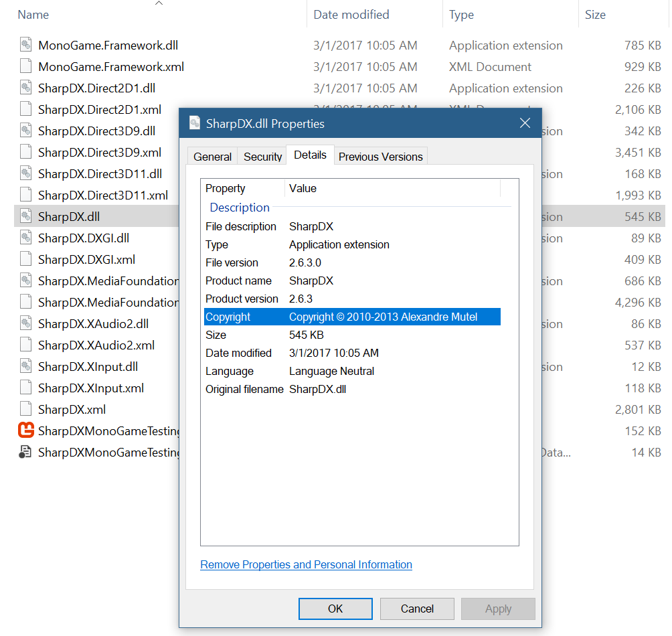Select the Copyright property row
Viewport: 672px width, 636px height.
pos(359,317)
